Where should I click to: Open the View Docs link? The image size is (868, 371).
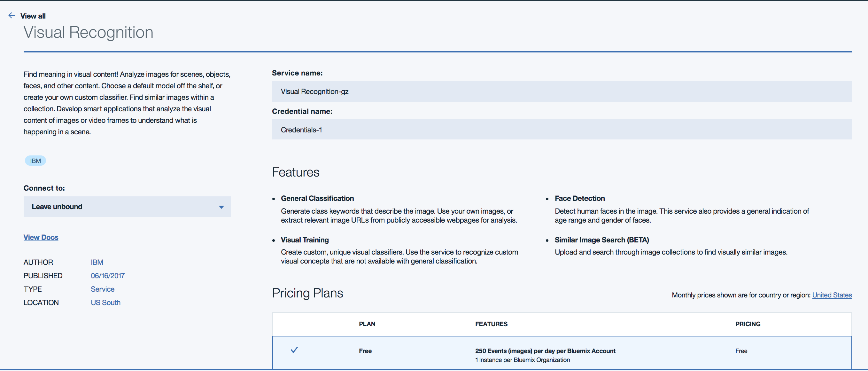pyautogui.click(x=41, y=237)
